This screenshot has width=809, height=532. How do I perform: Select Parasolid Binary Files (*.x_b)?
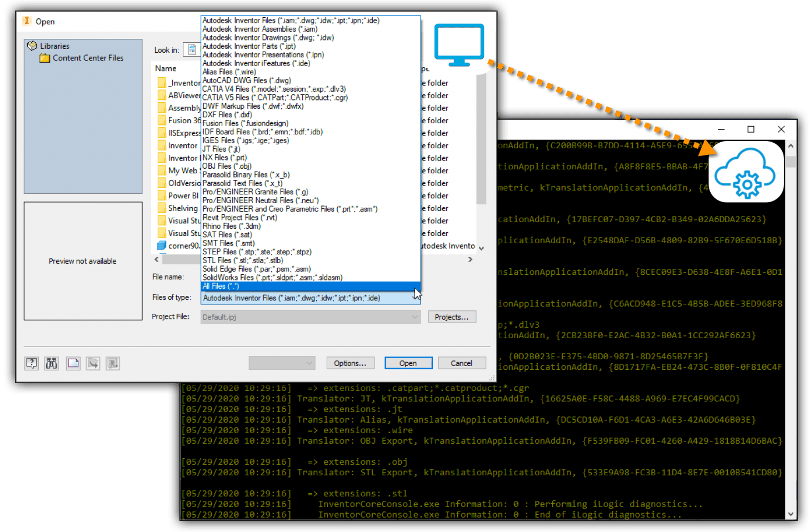point(246,175)
